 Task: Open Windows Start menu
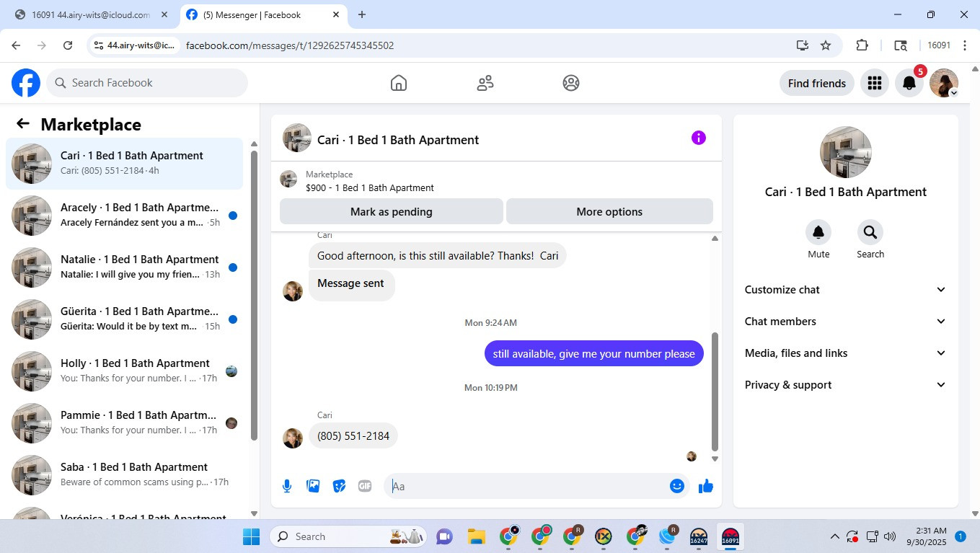[251, 536]
